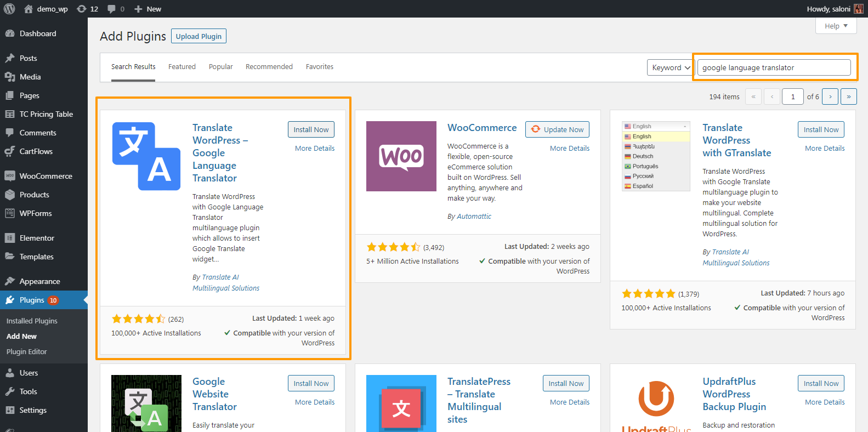Open More Details for Google Website Translator

pyautogui.click(x=315, y=402)
